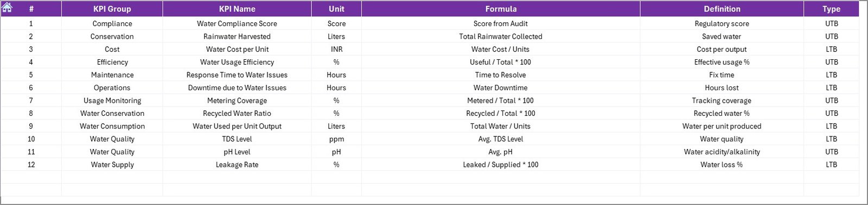This screenshot has width=868, height=205.
Task: Select the Water Usage Efficiency cell
Action: (x=237, y=62)
